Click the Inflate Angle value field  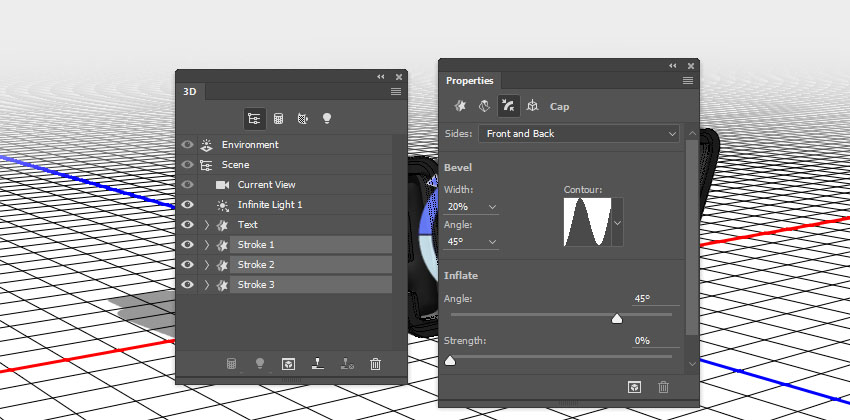656,299
